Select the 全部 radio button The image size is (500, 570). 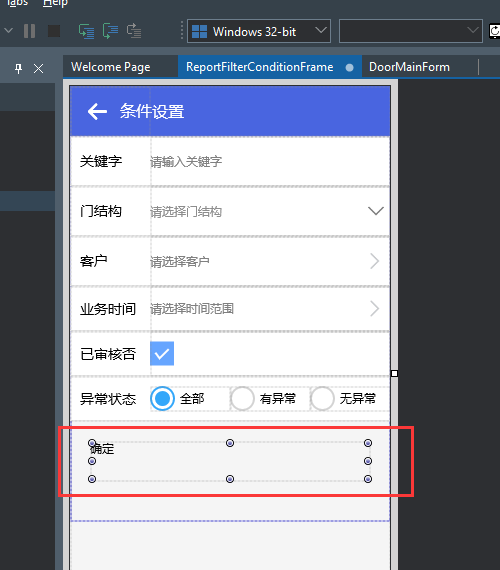point(162,398)
